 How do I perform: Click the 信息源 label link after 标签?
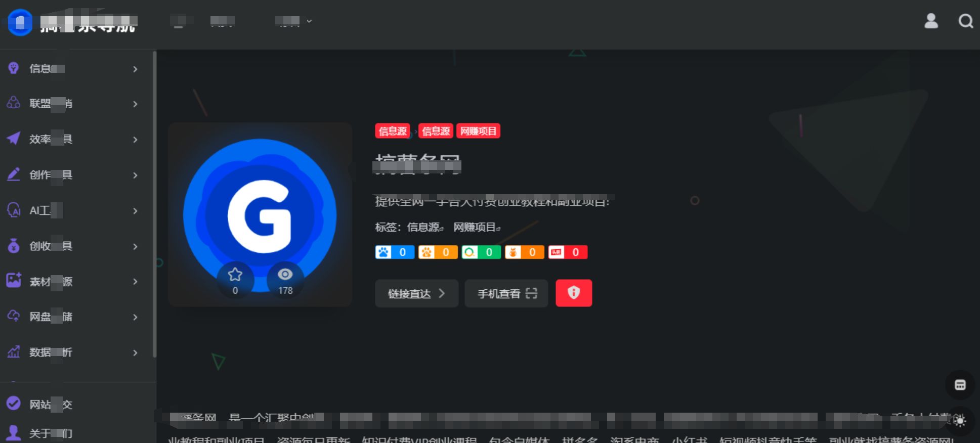tap(425, 227)
